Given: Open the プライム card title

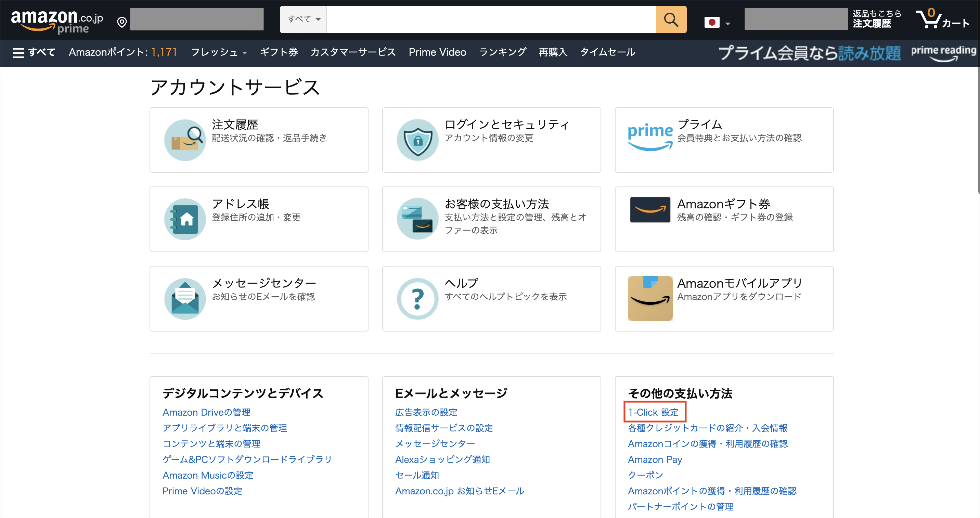Looking at the screenshot, I should [700, 125].
